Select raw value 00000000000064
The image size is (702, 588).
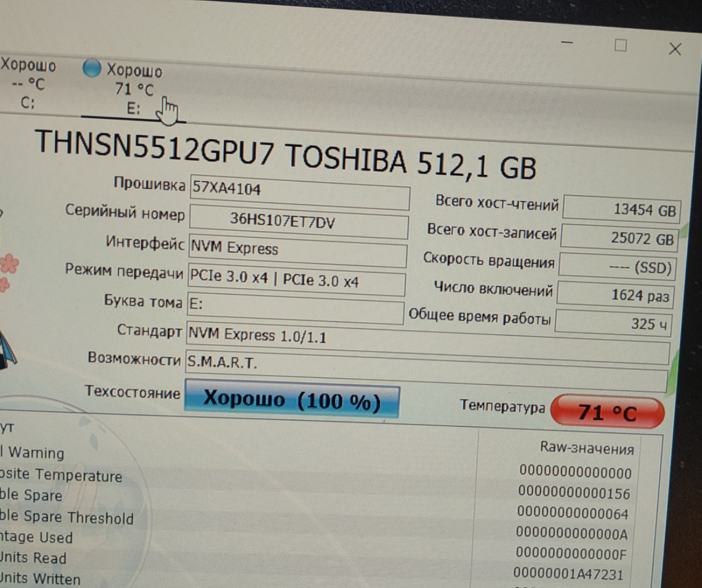pyautogui.click(x=573, y=513)
